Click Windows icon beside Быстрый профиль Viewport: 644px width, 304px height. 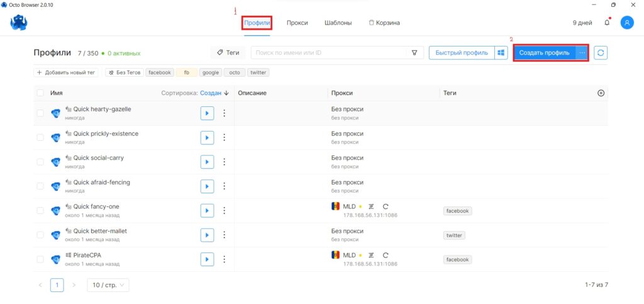pyautogui.click(x=501, y=53)
